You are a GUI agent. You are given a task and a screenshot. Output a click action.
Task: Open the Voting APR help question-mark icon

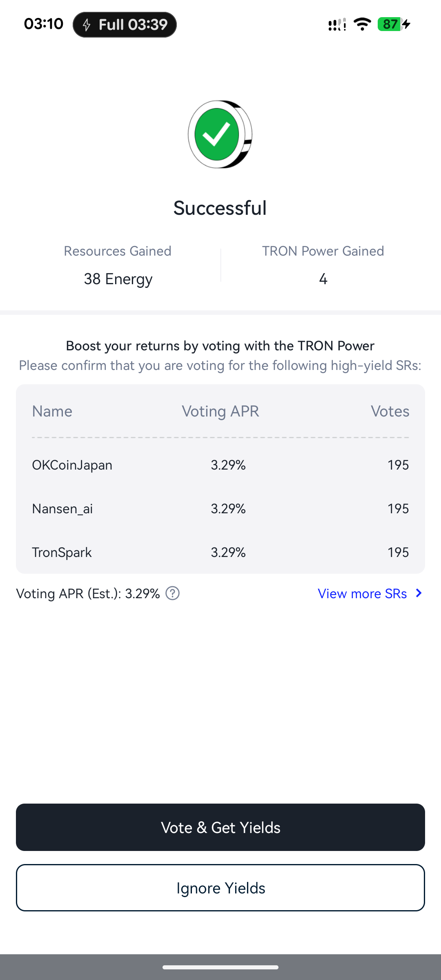coord(173,593)
